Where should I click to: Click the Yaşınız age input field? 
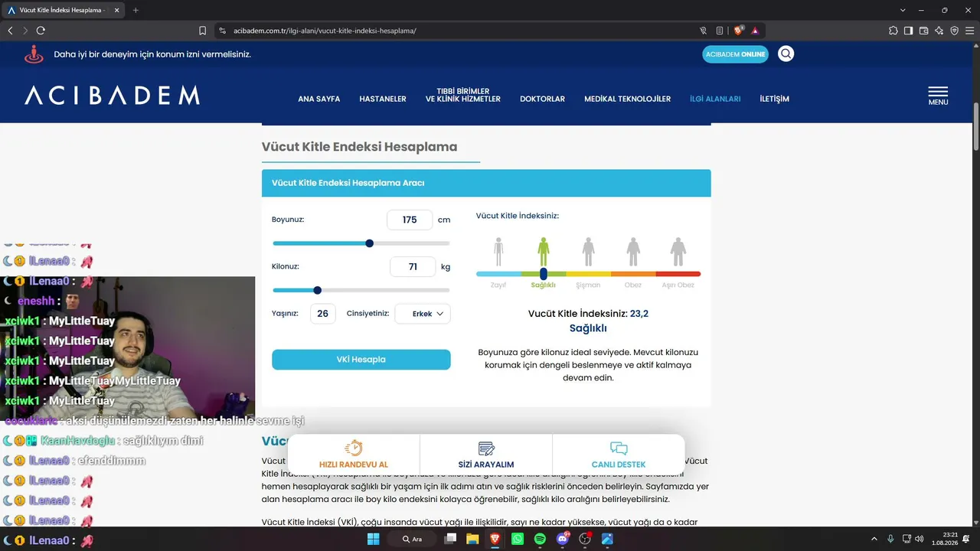pos(323,314)
